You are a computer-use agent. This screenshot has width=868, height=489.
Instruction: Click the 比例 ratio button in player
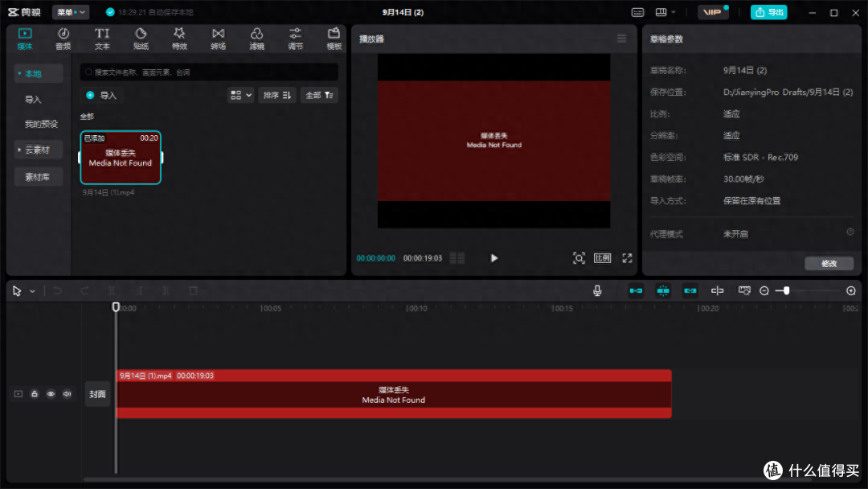click(602, 258)
